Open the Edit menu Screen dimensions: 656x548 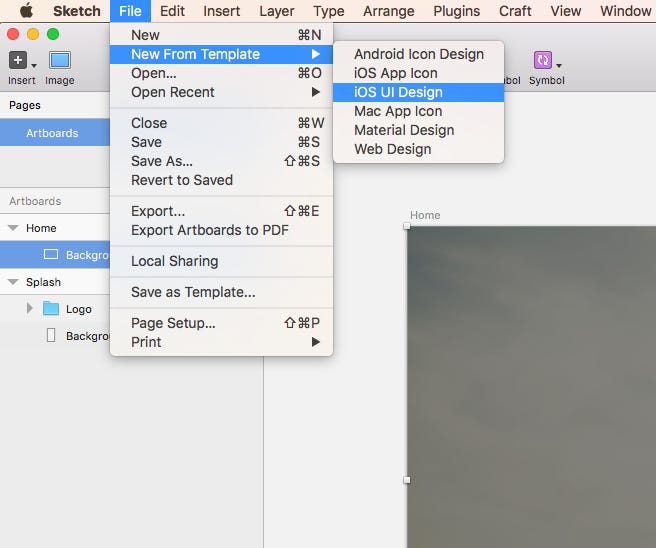click(172, 11)
